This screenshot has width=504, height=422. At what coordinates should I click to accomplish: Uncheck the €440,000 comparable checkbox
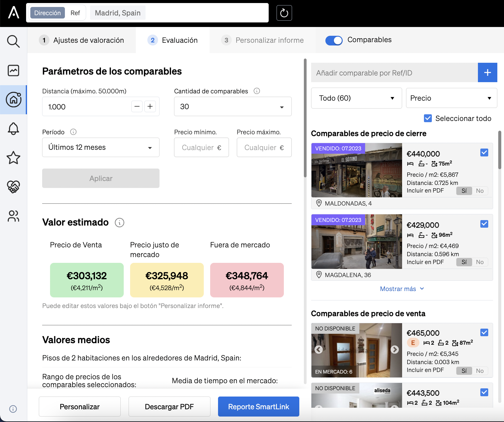pos(484,152)
